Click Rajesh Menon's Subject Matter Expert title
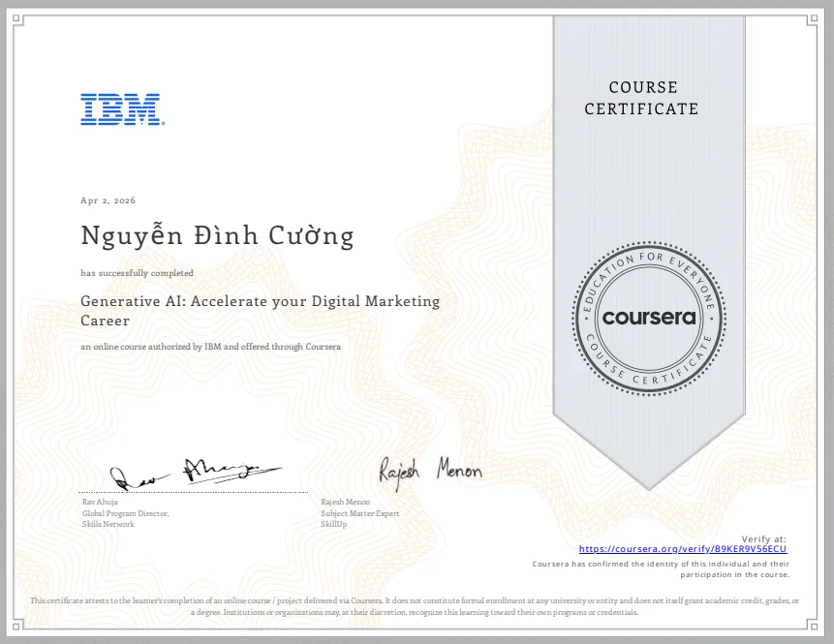 [360, 513]
